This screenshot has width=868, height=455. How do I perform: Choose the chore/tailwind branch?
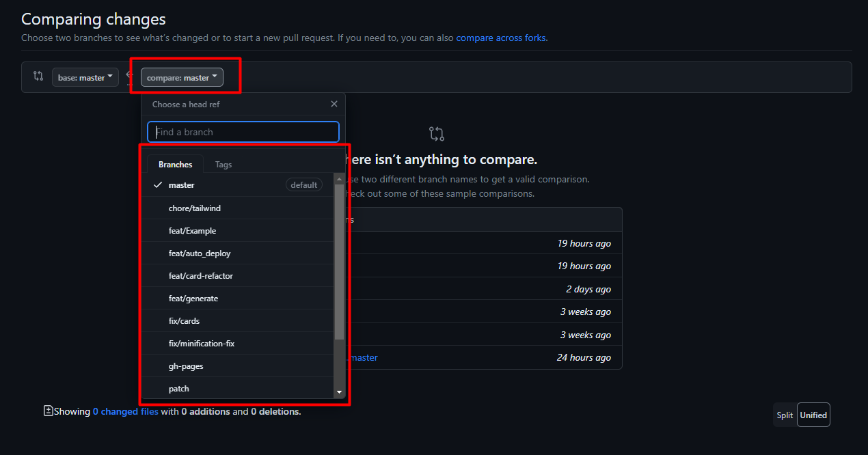(195, 208)
